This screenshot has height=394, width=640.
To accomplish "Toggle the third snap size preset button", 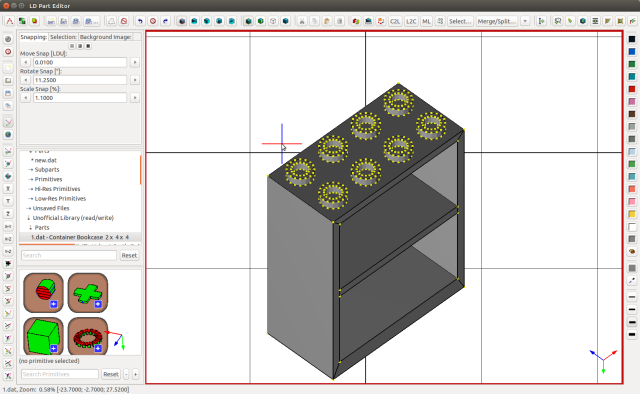I will 88,46.
